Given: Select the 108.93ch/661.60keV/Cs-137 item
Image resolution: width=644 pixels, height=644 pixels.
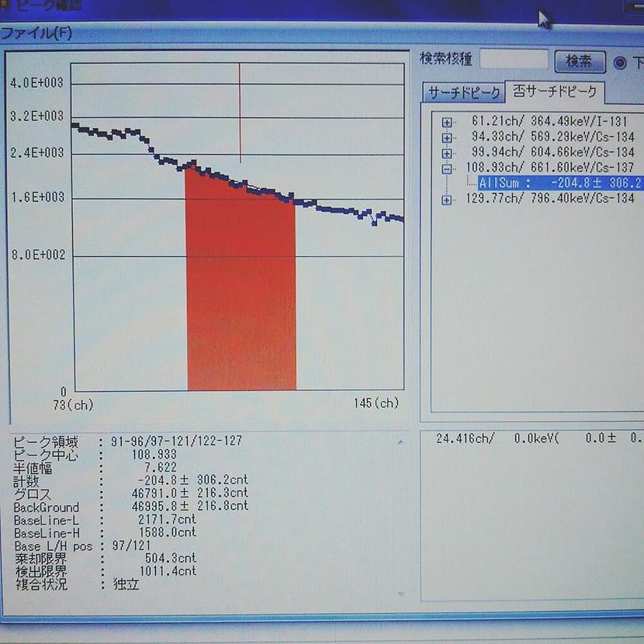Looking at the screenshot, I should [x=549, y=168].
